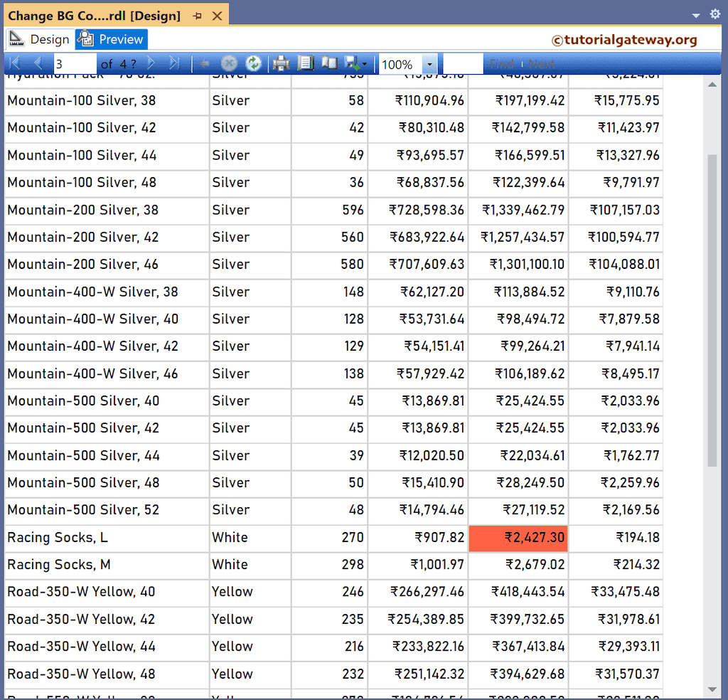Viewport: 728px width, 700px height.
Task: Click the current page number field
Action: tap(74, 64)
